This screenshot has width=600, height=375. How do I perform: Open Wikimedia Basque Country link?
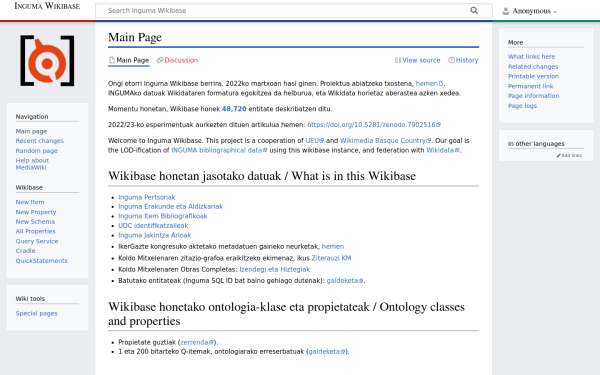coord(385,140)
